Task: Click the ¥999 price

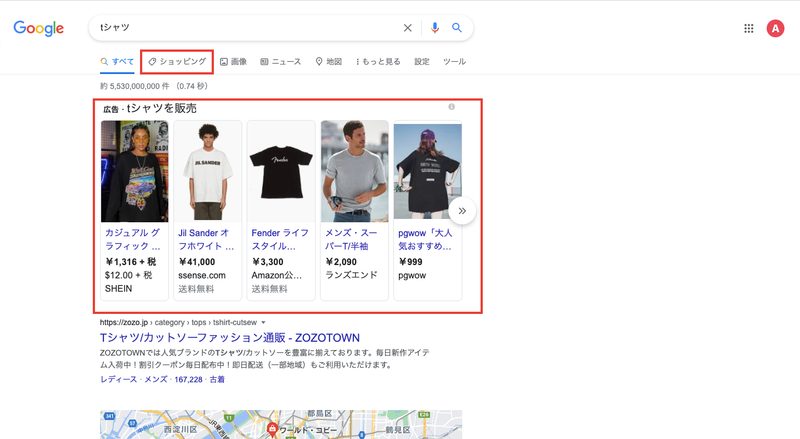Action: coord(410,262)
